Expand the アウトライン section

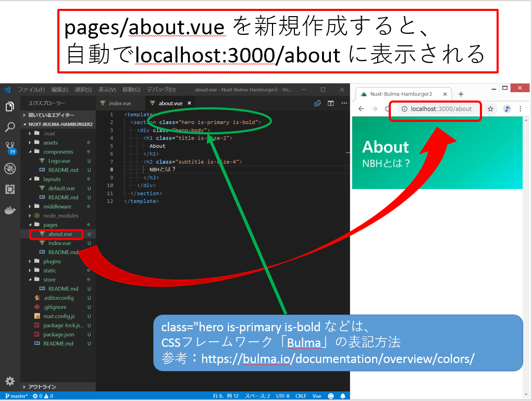pyautogui.click(x=42, y=387)
